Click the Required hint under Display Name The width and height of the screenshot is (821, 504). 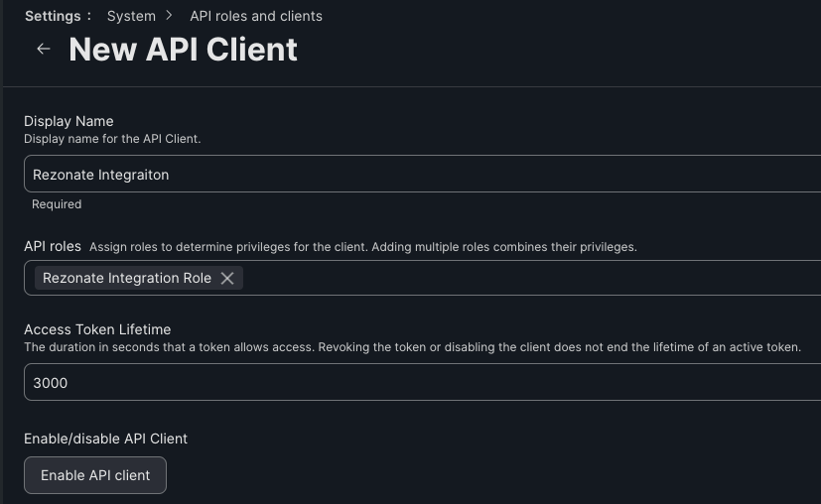click(x=57, y=204)
